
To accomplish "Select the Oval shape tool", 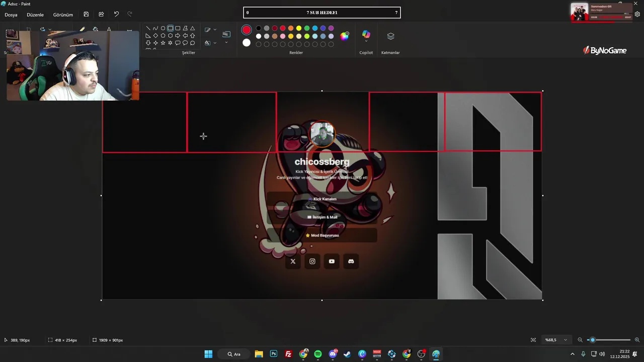I will pos(163,28).
